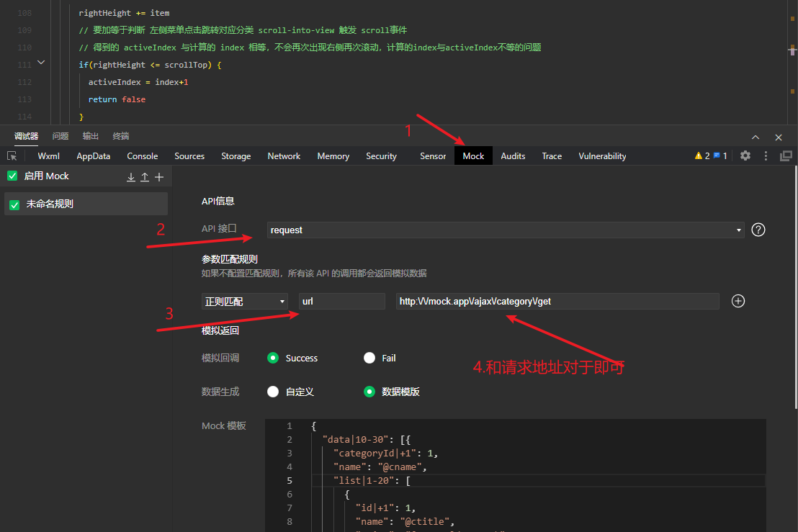Open the Storage tab
The height and width of the screenshot is (532, 798).
(x=236, y=156)
